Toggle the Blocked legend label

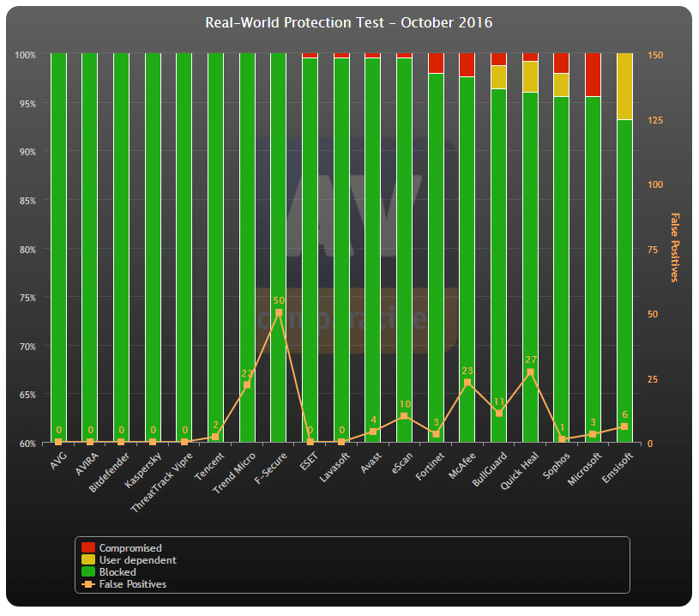118,572
